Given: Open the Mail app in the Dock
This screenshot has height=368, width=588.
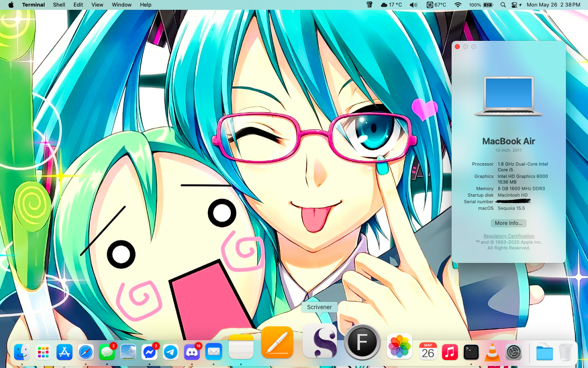Looking at the screenshot, I should click(214, 352).
